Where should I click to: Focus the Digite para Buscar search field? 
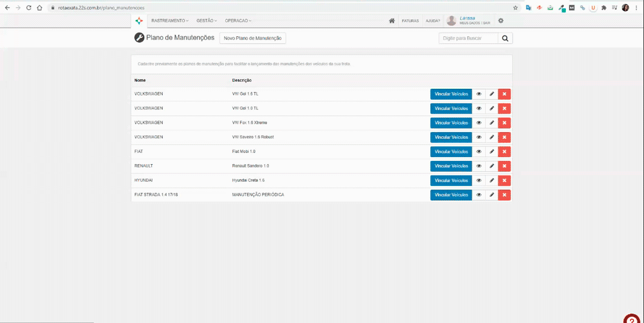[x=468, y=38]
